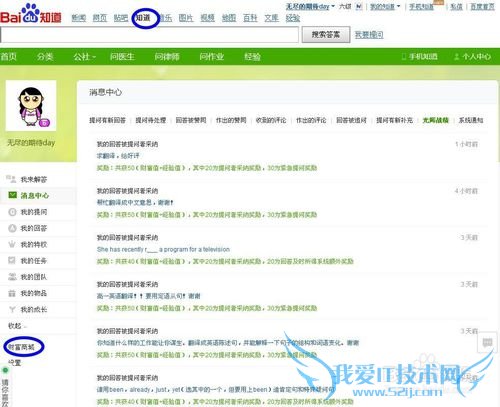Click the Baidu 知道 logo

point(31,14)
